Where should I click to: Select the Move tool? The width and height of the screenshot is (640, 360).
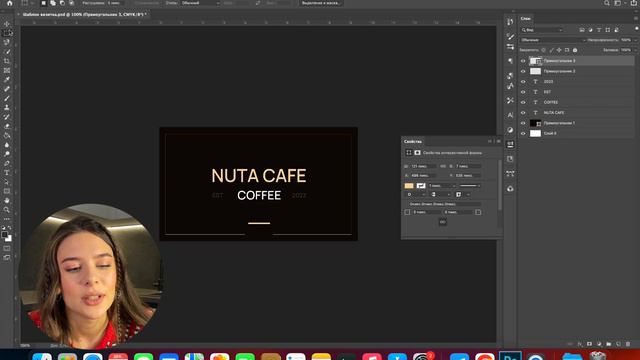click(x=7, y=24)
